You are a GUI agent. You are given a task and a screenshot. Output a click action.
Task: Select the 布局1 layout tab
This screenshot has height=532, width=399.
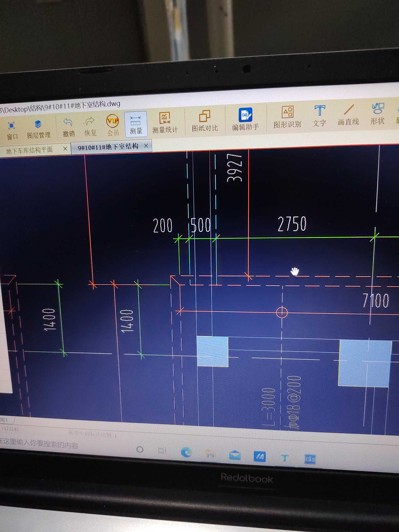pyautogui.click(x=5, y=420)
